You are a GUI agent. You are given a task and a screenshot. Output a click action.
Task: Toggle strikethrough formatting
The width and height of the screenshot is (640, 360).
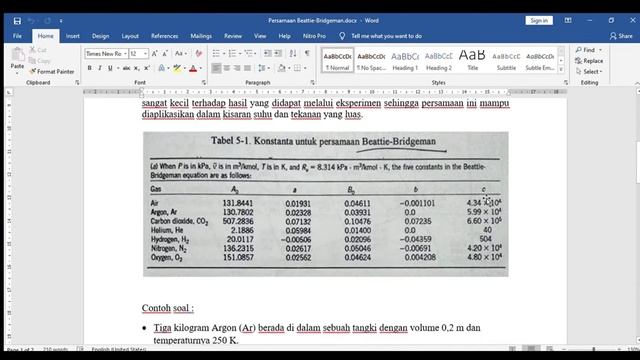coord(127,68)
